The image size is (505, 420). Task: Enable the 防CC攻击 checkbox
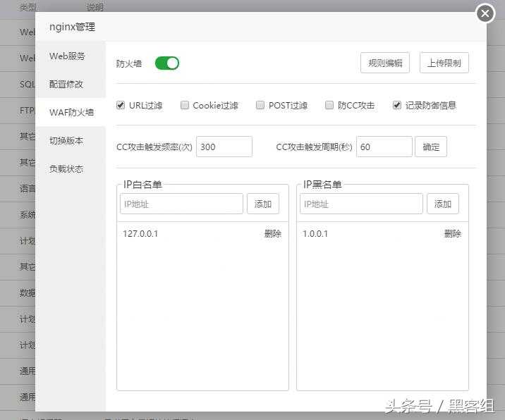tap(329, 105)
